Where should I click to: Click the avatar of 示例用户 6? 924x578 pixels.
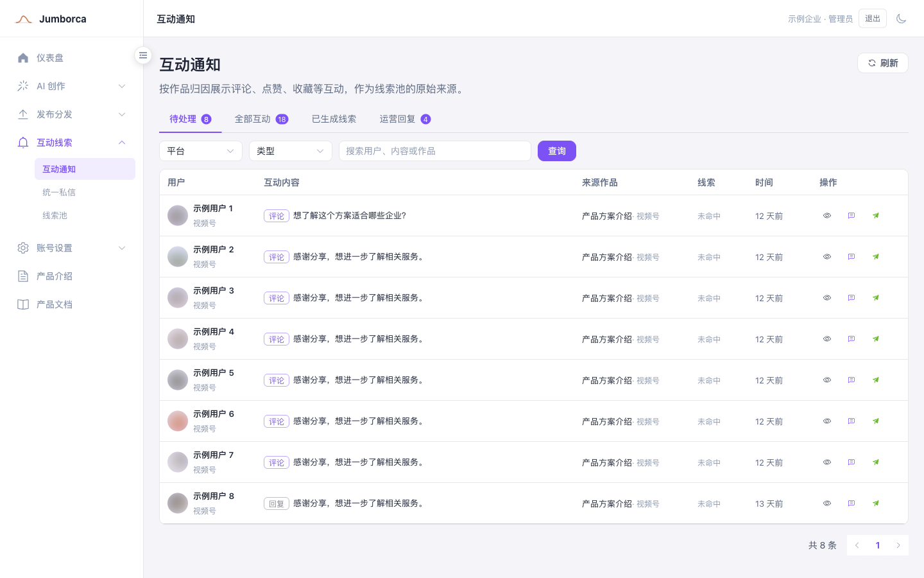point(178,421)
